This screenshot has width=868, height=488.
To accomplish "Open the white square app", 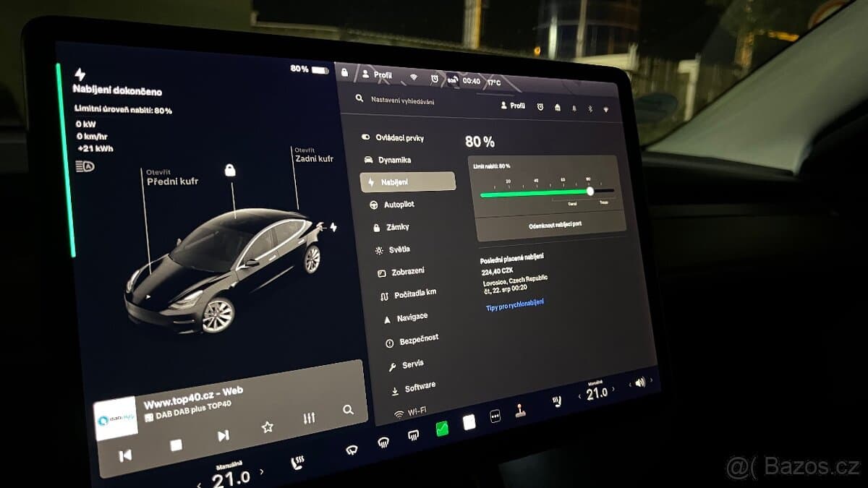I will click(x=469, y=423).
